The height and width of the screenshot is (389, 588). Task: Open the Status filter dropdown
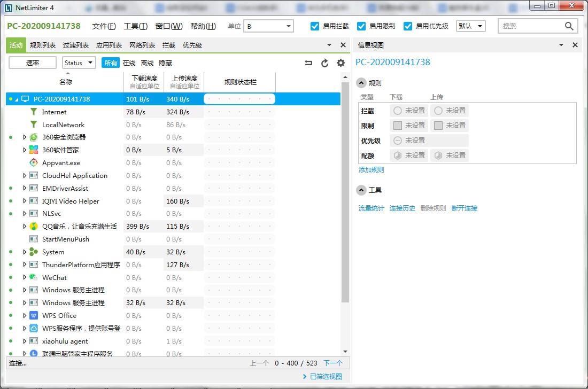point(78,63)
